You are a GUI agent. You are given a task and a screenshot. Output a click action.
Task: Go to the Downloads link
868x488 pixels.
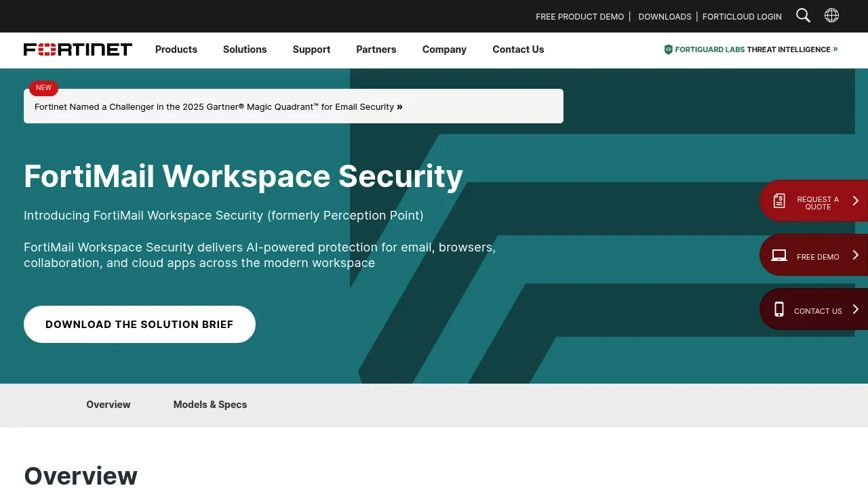point(665,16)
